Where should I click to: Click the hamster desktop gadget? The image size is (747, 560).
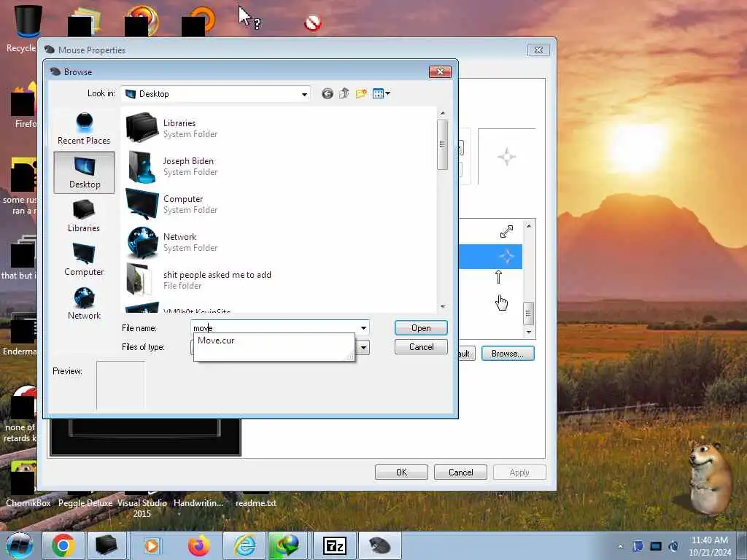click(x=711, y=478)
